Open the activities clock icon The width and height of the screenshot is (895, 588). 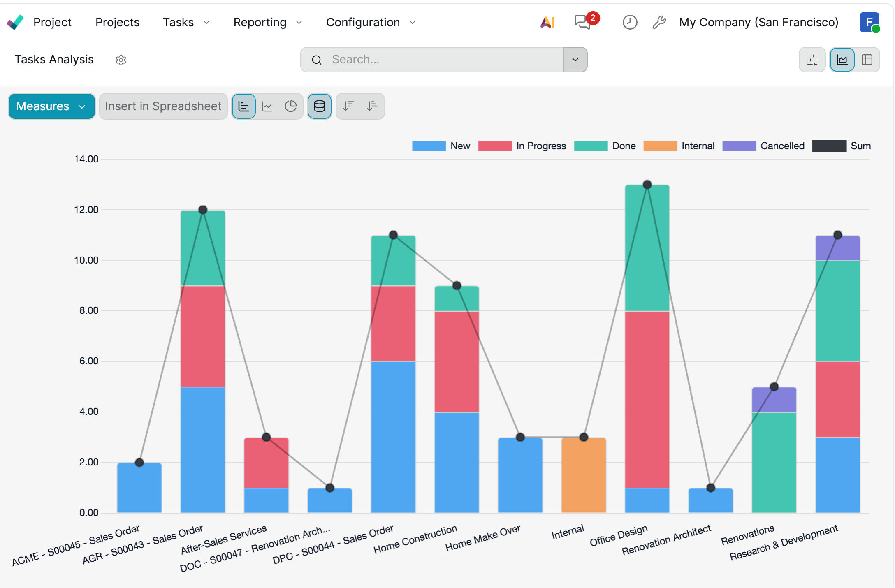[630, 22]
